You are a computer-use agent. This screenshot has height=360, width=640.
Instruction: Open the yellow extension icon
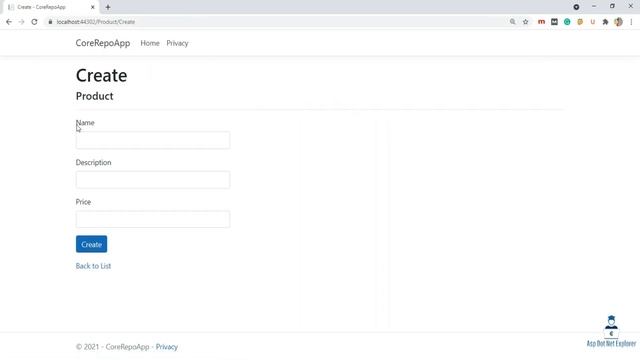tap(580, 22)
